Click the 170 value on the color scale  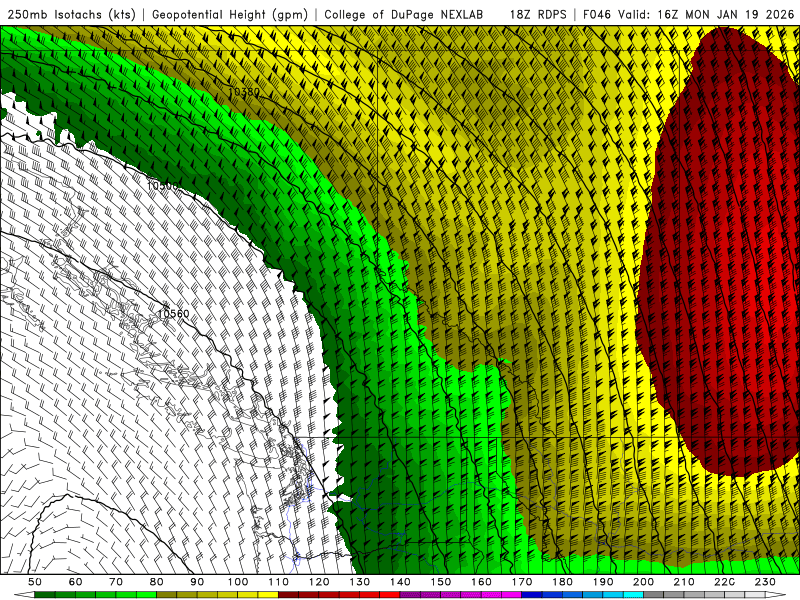(x=522, y=582)
